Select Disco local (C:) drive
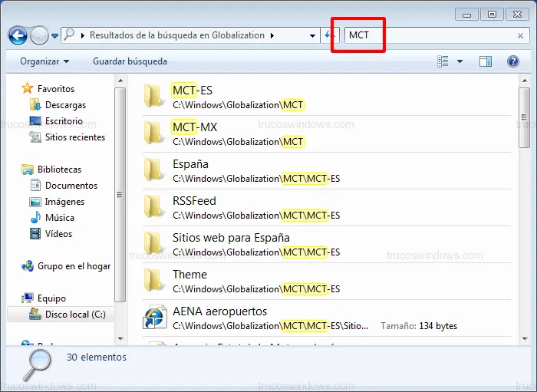 pos(74,315)
